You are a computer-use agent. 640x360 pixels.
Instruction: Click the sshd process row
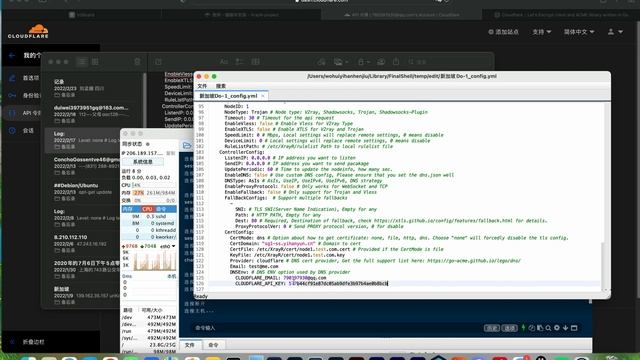tap(149, 216)
